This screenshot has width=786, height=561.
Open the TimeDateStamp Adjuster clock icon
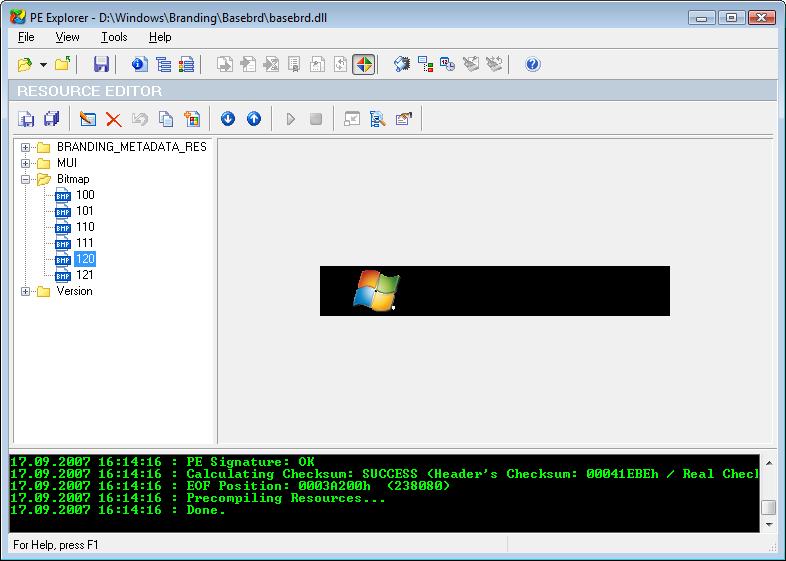pos(447,64)
